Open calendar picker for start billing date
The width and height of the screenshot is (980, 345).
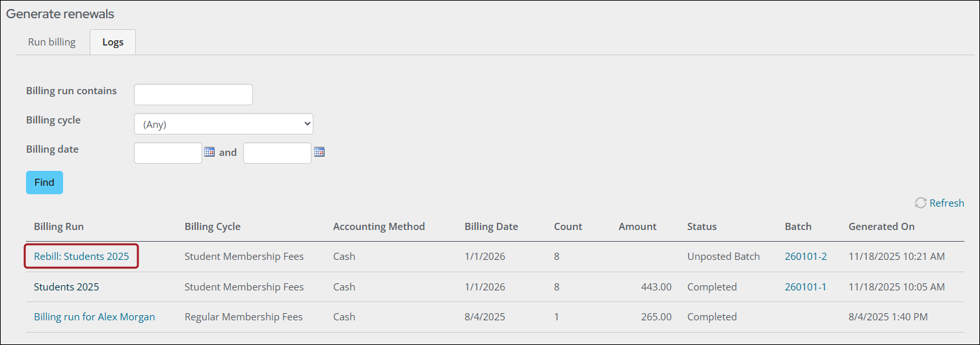[209, 152]
